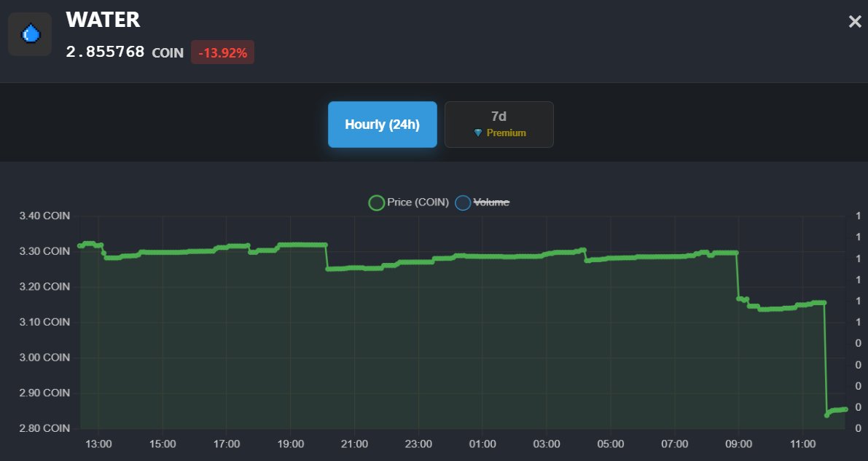This screenshot has width=868, height=461.
Task: Select the Hourly (24h) tab
Action: tap(383, 125)
